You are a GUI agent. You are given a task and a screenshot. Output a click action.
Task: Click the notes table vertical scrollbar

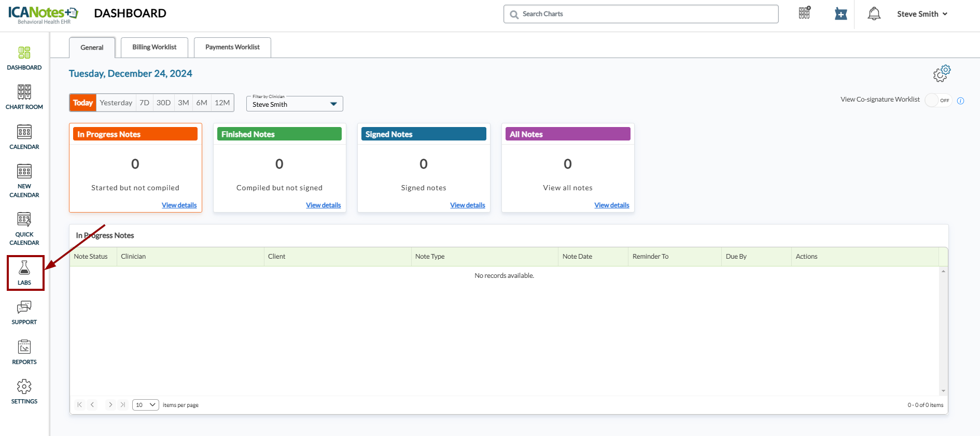(x=943, y=331)
